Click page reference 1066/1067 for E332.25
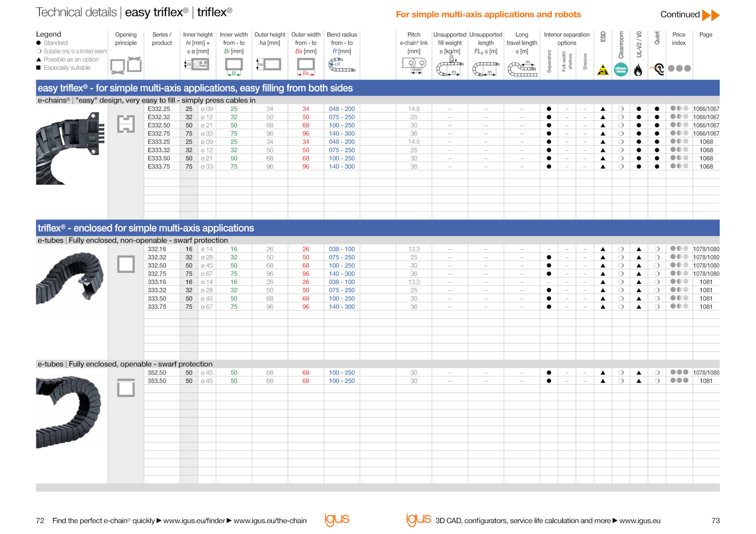Viewport: 756px width, 534px height. (x=706, y=109)
